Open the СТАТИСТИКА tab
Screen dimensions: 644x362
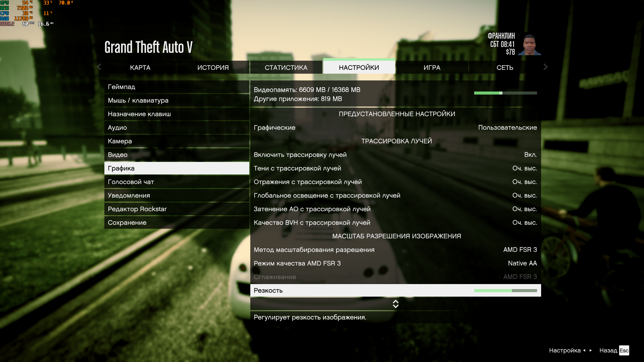(x=286, y=67)
